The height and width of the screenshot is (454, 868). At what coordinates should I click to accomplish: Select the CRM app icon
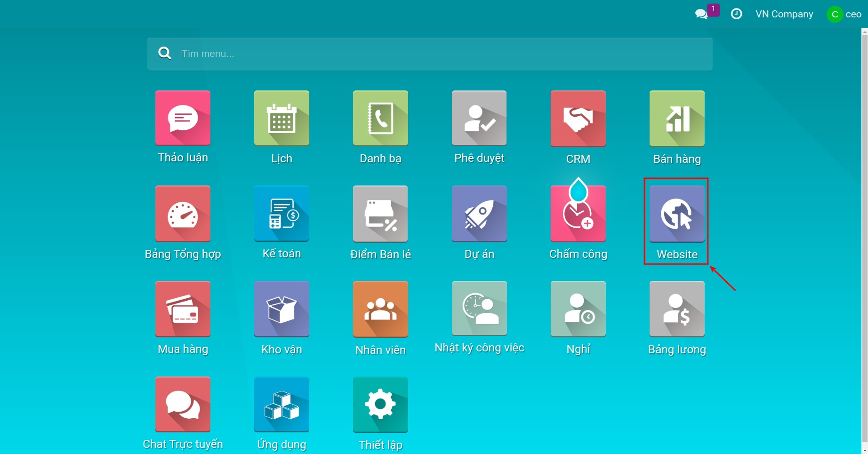(x=578, y=118)
